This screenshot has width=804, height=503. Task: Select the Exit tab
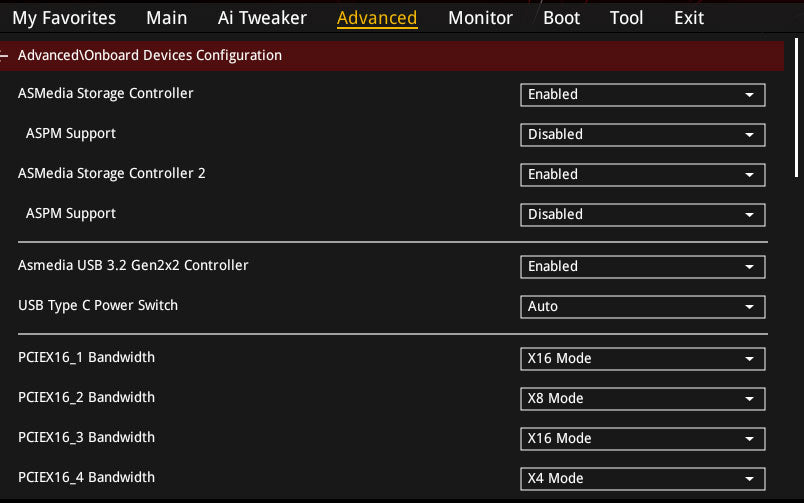coord(689,18)
